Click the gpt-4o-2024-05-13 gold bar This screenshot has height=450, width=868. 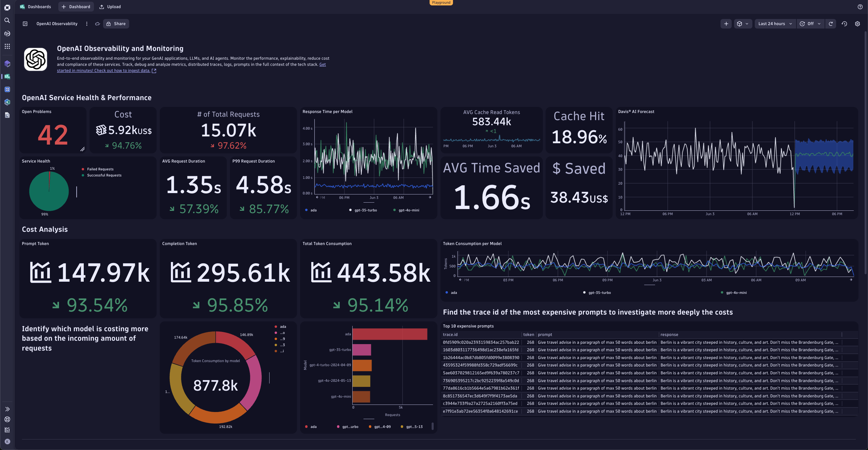tap(361, 381)
